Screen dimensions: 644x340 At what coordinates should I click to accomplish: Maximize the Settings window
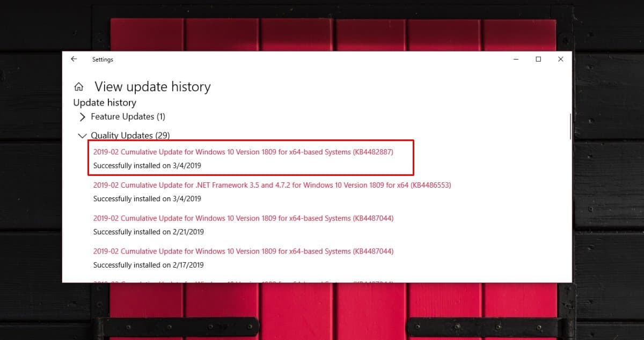tap(538, 60)
